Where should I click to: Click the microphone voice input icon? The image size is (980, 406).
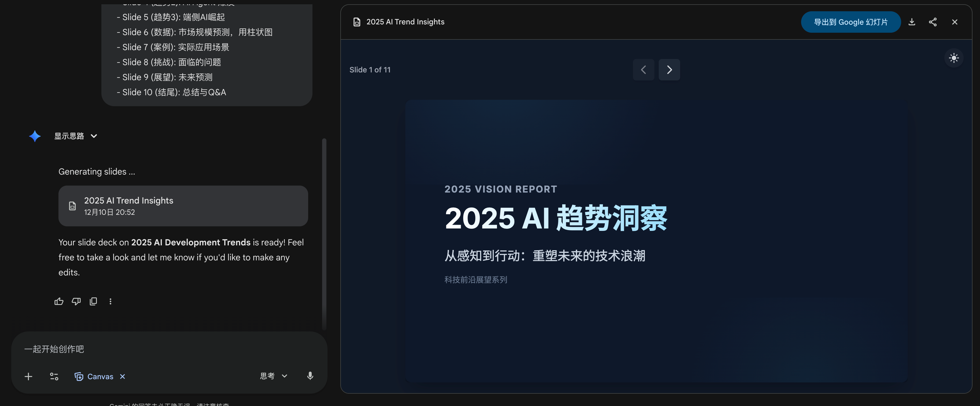[310, 376]
